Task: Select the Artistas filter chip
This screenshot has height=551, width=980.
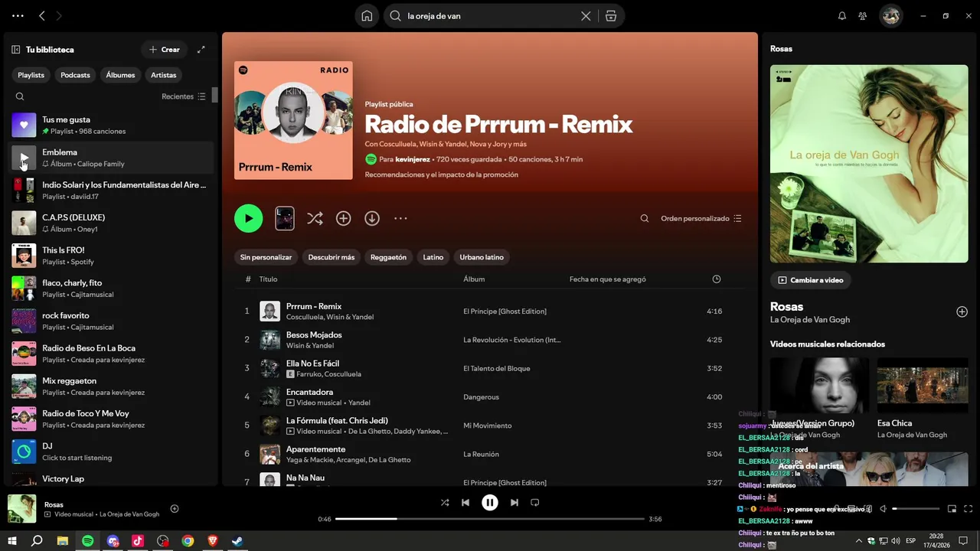Action: click(x=164, y=75)
